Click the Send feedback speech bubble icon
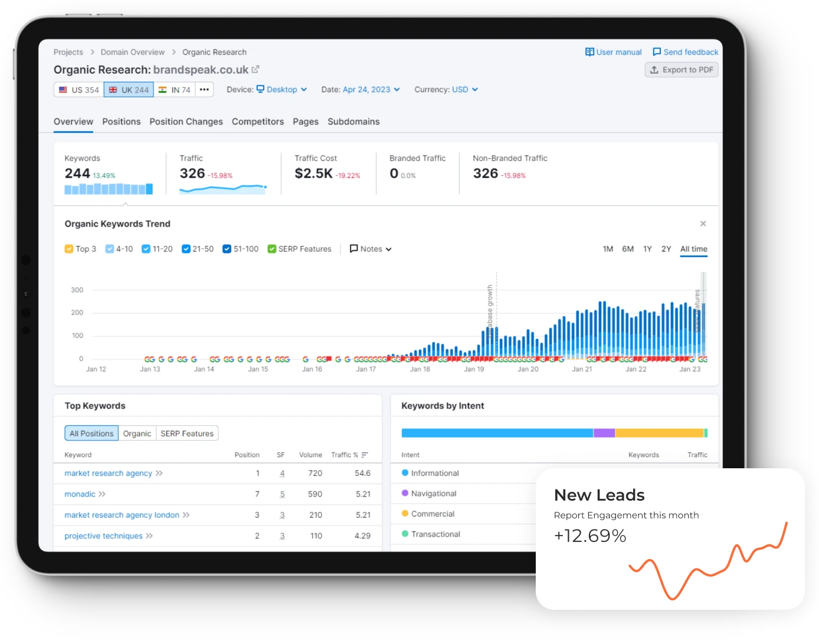 tap(657, 52)
